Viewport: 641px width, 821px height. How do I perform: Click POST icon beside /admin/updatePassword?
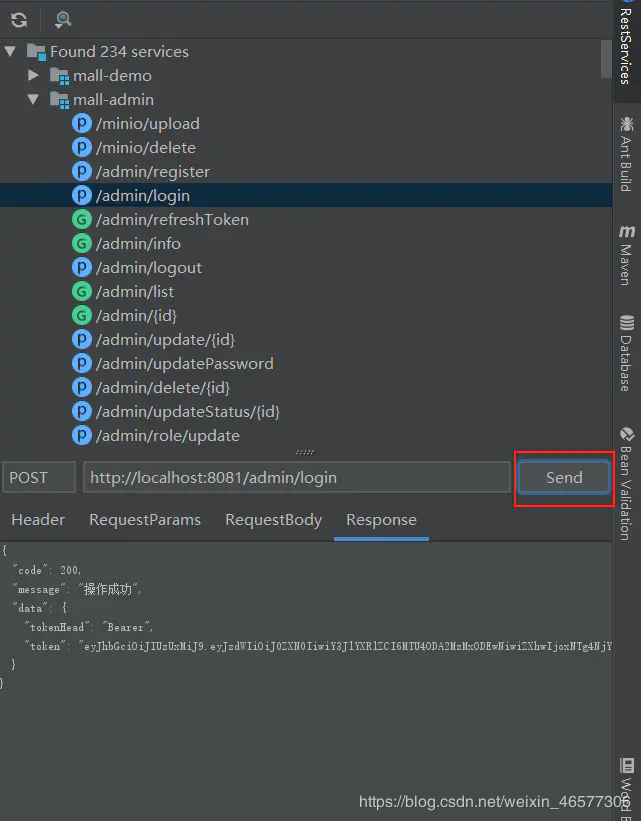81,364
